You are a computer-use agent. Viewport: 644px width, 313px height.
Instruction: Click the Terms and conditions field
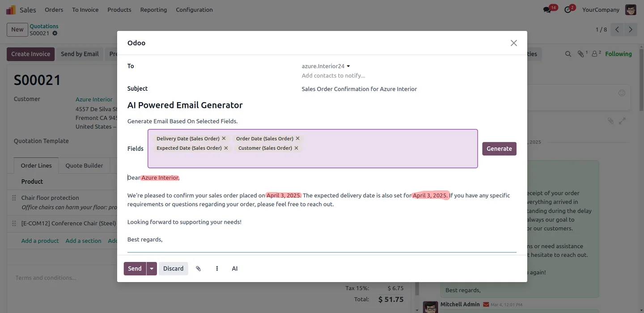45,278
